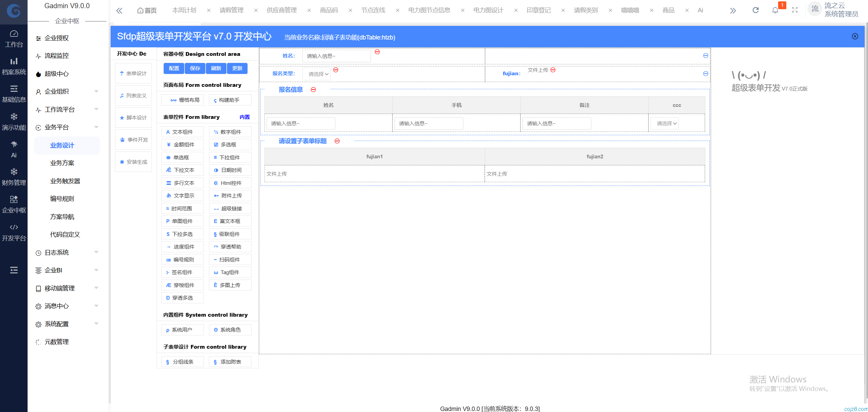Click the 姓名 text input field

point(336,56)
